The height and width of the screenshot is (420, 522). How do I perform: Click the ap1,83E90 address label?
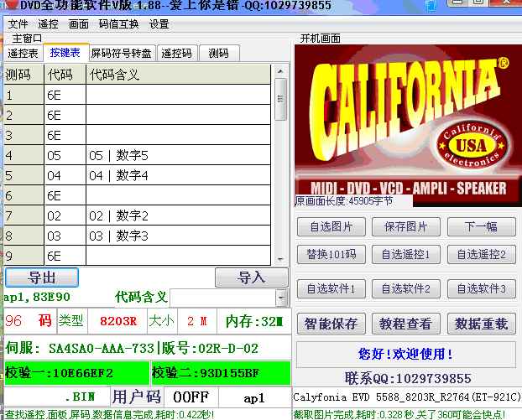pos(37,297)
